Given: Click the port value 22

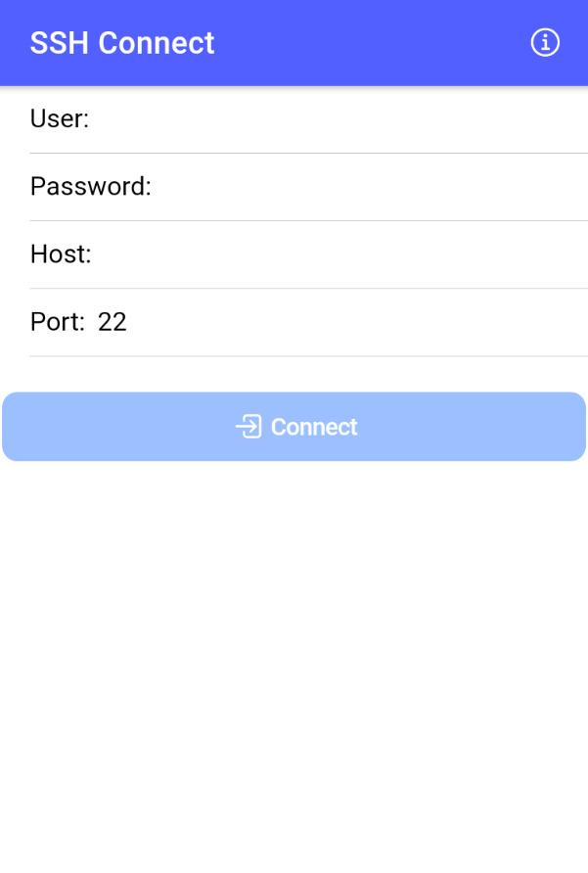Looking at the screenshot, I should [112, 322].
